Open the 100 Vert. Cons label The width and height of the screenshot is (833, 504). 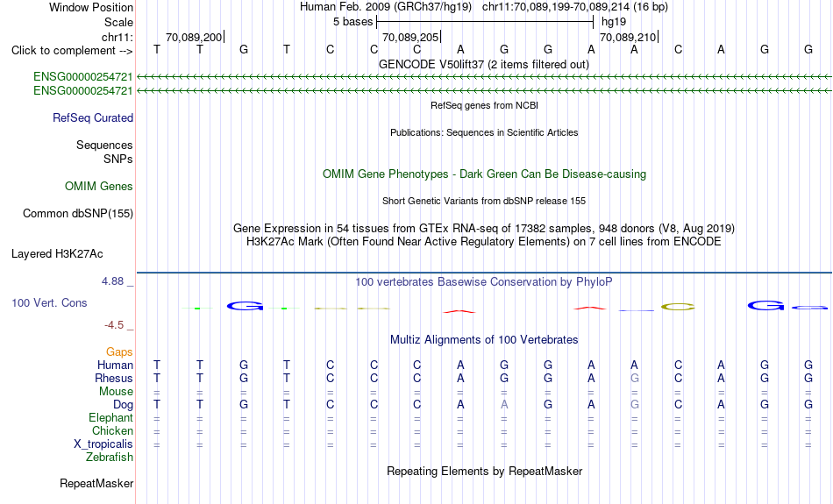[x=49, y=302]
